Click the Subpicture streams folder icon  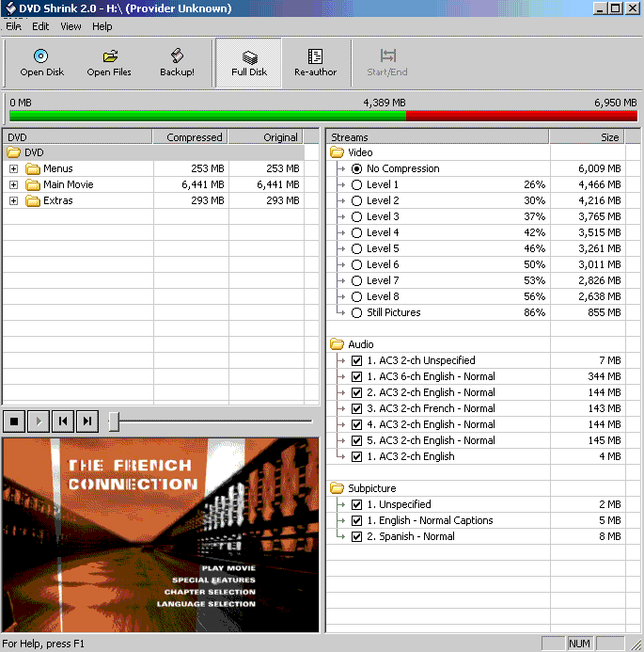point(337,488)
